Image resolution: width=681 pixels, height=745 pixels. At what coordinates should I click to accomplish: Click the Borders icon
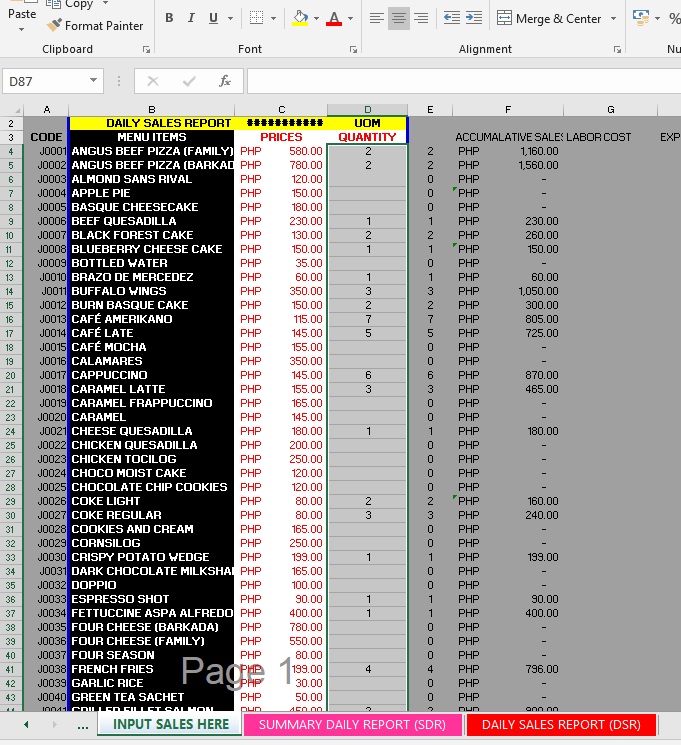[x=256, y=18]
